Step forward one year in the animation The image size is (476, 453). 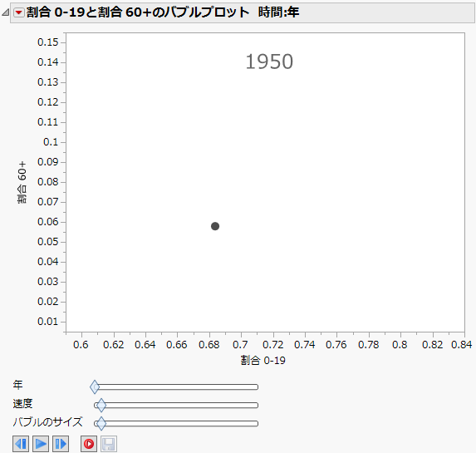click(x=61, y=444)
